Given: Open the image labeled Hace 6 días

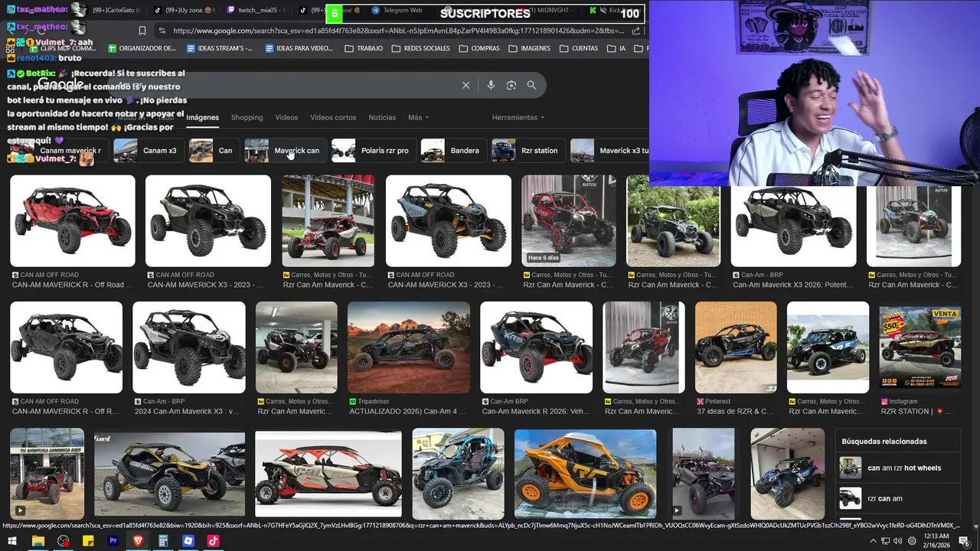Looking at the screenshot, I should coord(569,220).
